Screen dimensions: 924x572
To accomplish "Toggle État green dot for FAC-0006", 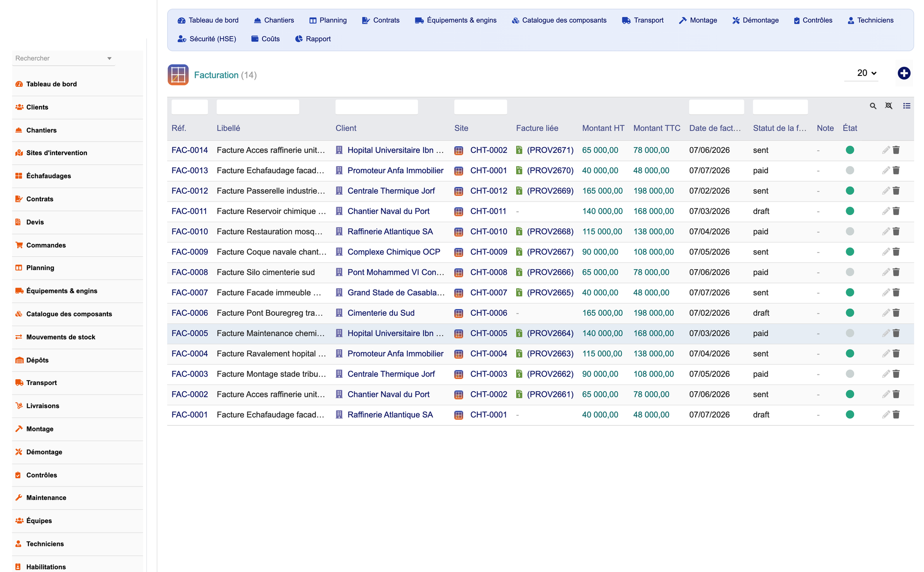I will click(x=850, y=313).
